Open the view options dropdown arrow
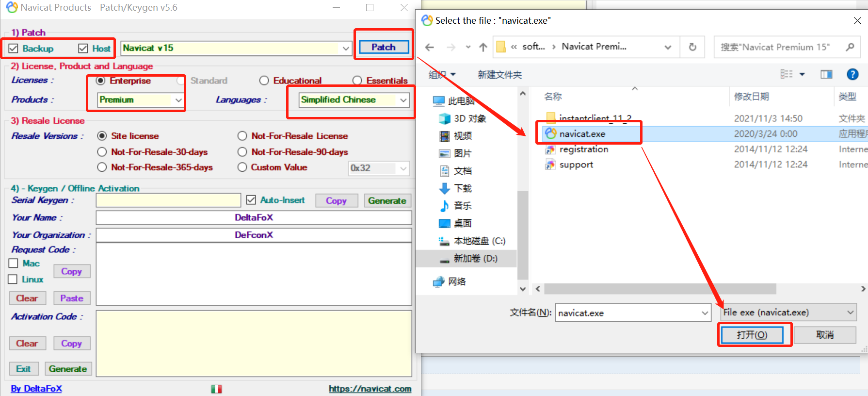This screenshot has height=396, width=868. [x=802, y=74]
